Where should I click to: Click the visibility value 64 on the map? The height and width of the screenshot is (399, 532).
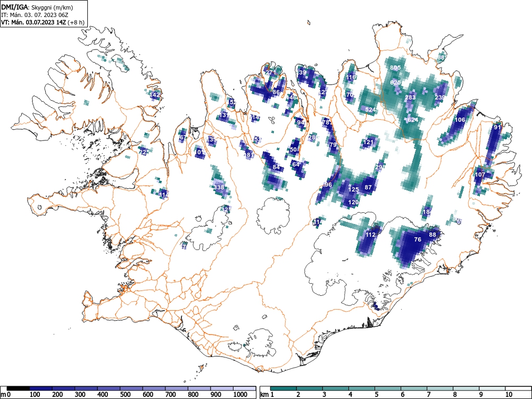click(296, 164)
